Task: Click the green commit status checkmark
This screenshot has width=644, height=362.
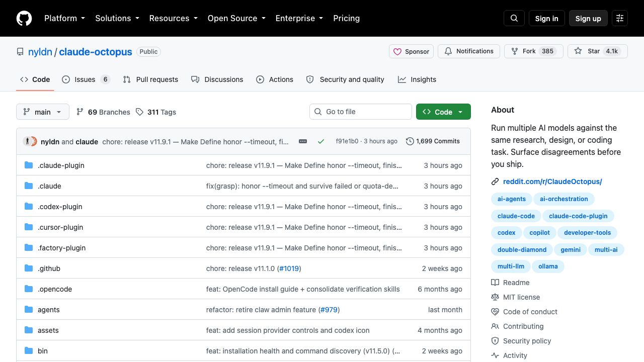Action: (321, 141)
